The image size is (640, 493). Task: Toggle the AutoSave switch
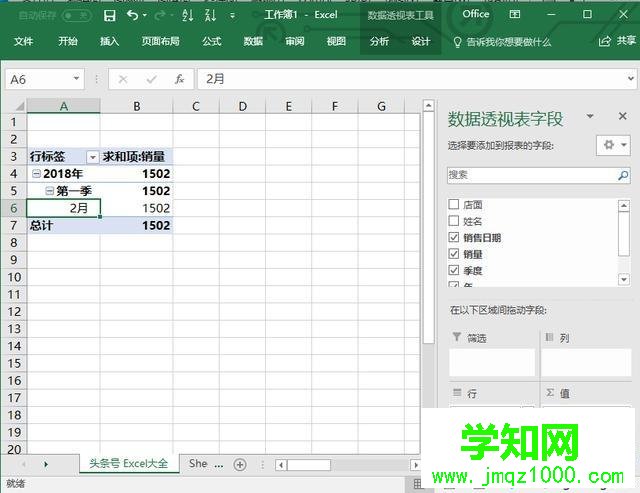(76, 16)
